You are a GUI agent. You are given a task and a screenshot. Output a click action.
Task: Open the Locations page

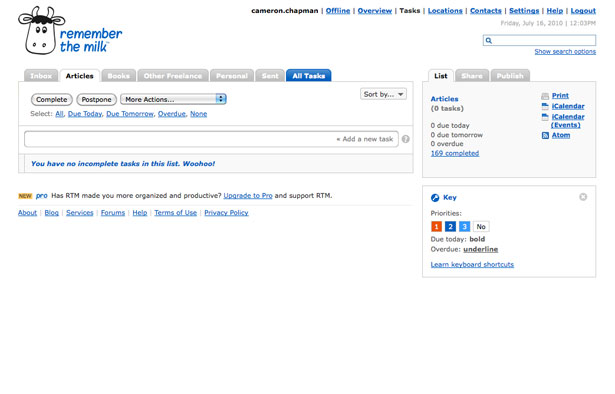tap(445, 11)
